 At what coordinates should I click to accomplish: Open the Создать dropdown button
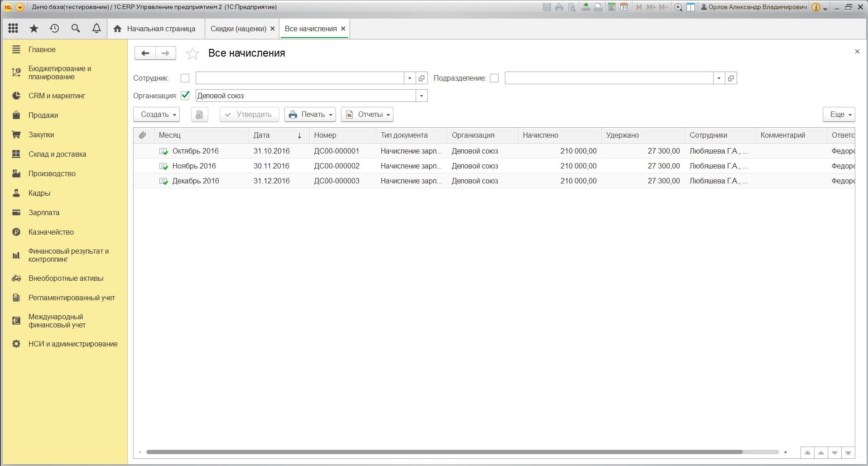pos(156,115)
